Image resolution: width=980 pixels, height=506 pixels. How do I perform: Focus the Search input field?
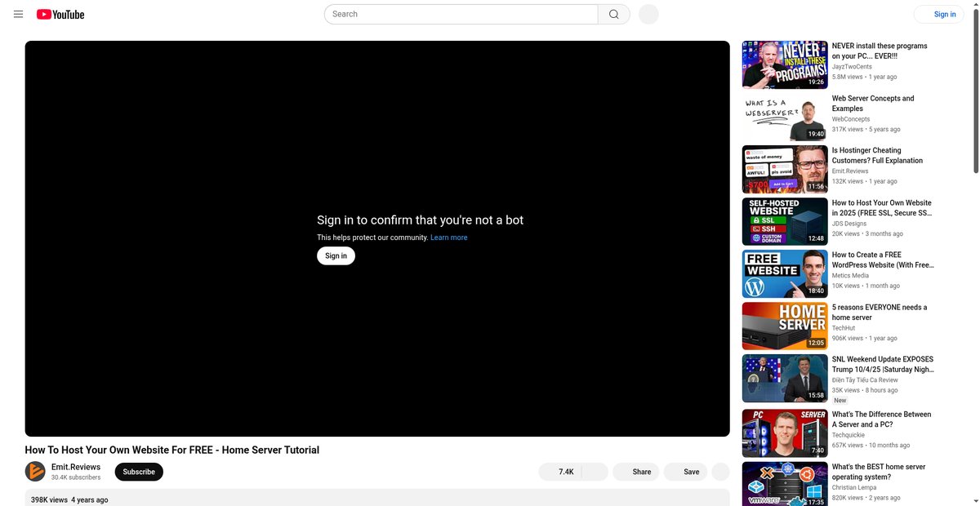pyautogui.click(x=461, y=14)
